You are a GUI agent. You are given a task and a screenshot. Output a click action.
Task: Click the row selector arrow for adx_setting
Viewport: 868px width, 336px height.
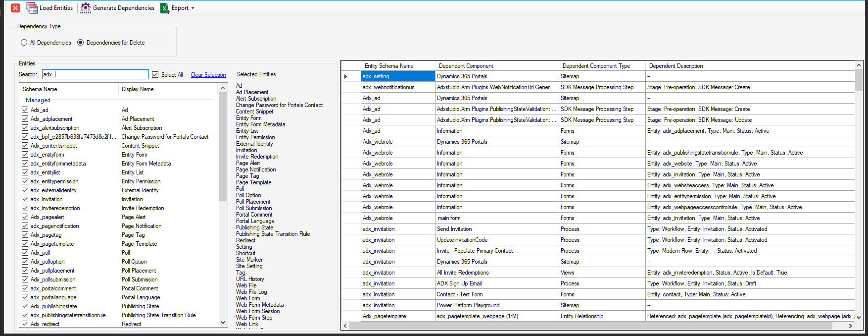(x=351, y=76)
